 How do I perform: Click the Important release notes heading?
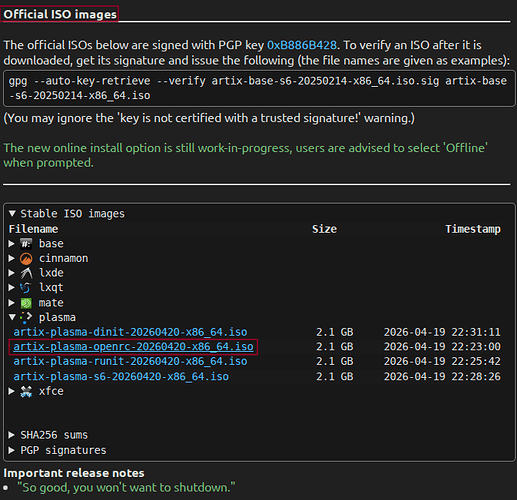click(74, 473)
